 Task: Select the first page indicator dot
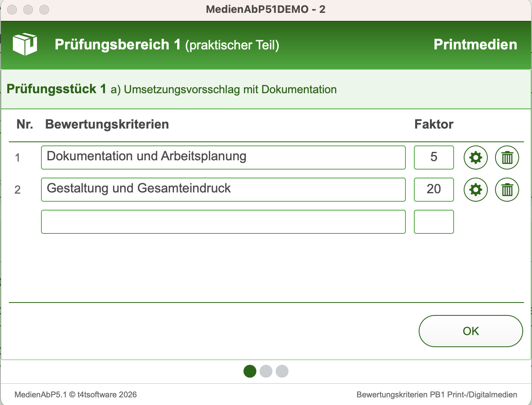click(x=250, y=371)
